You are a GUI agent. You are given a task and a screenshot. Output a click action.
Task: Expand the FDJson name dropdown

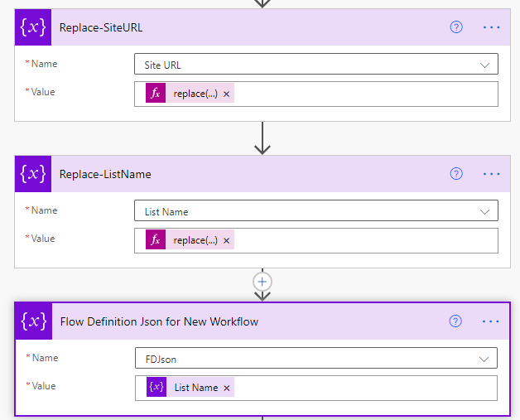[x=485, y=359]
